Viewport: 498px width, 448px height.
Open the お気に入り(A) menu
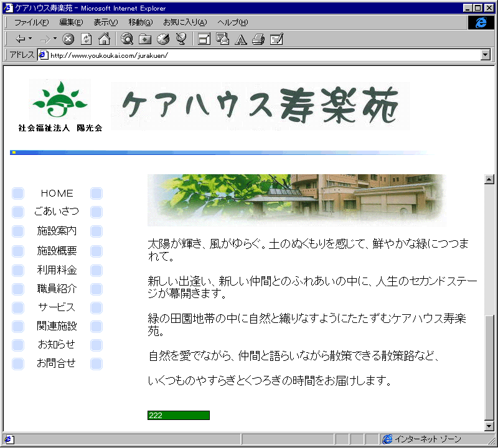pyautogui.click(x=185, y=22)
